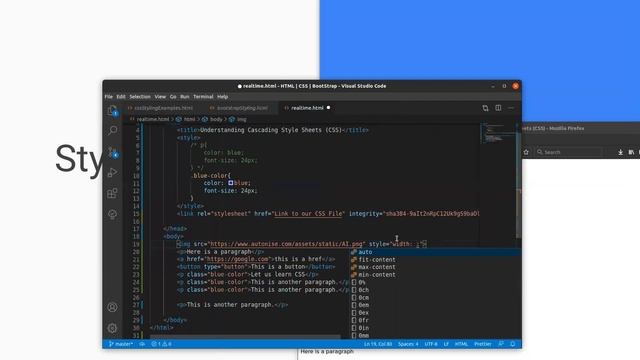This screenshot has height=360, width=640.
Task: Choose '0%' from the autocomplete list
Action: coord(435,282)
